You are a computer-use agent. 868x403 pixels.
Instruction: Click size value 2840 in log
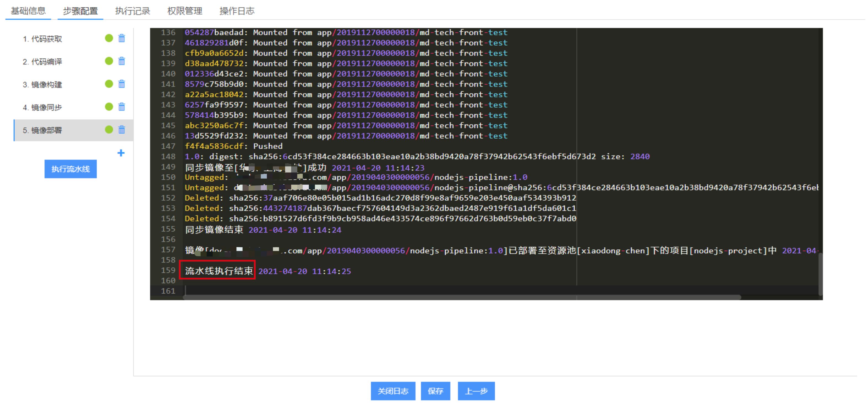(640, 157)
